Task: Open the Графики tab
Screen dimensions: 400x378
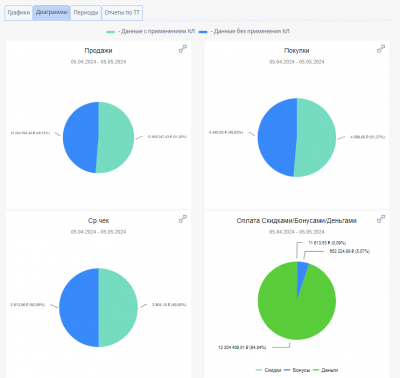Action: tap(19, 13)
